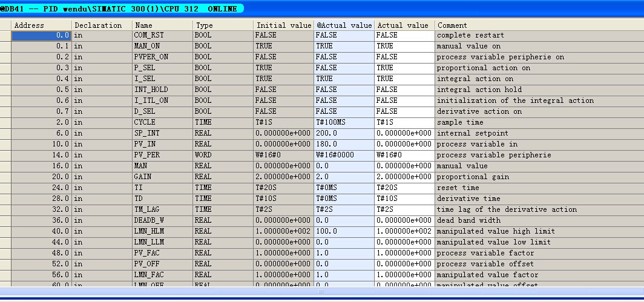The image size is (644, 302).
Task: Click the address cell 32.0
Action: pos(42,209)
